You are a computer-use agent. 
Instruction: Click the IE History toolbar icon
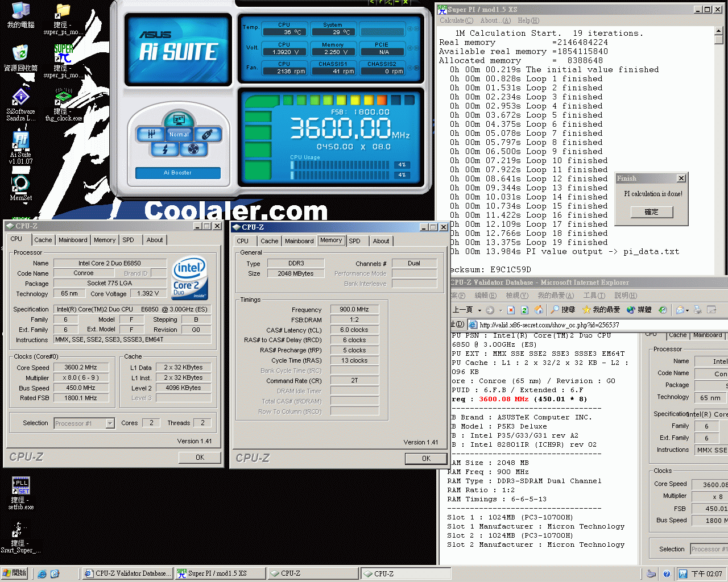coord(663,310)
